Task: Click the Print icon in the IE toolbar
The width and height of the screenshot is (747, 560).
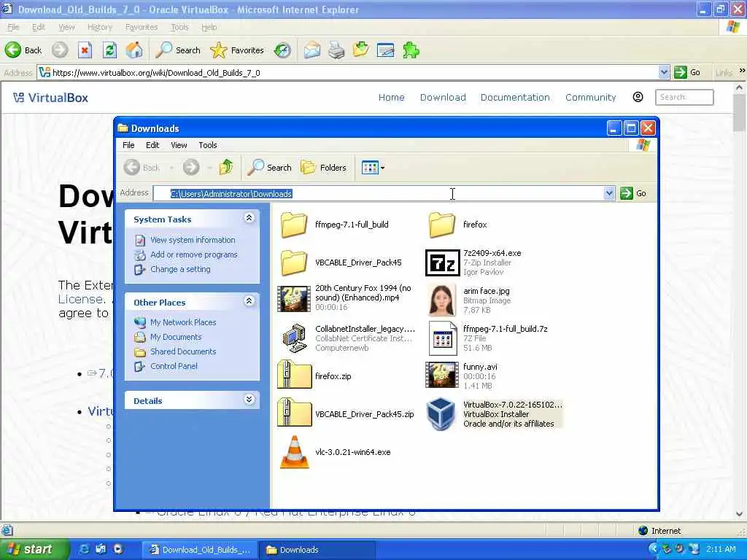Action: (x=336, y=50)
